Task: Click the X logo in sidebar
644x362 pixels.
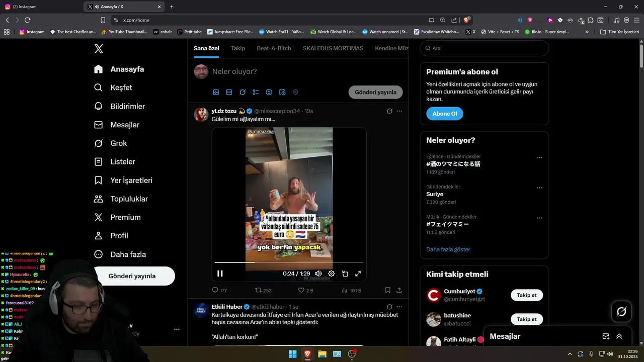Action: [x=99, y=49]
